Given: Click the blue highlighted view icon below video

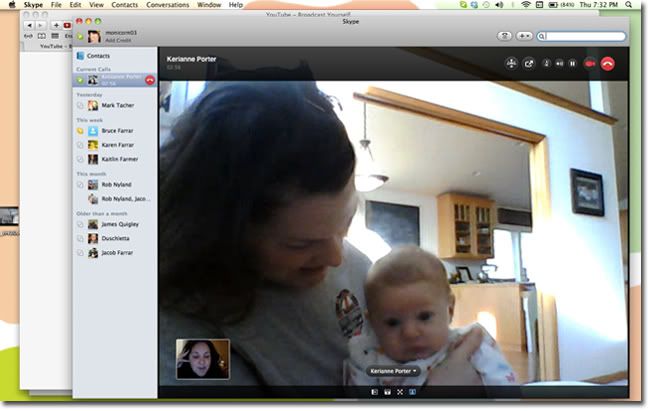Looking at the screenshot, I should pos(412,392).
